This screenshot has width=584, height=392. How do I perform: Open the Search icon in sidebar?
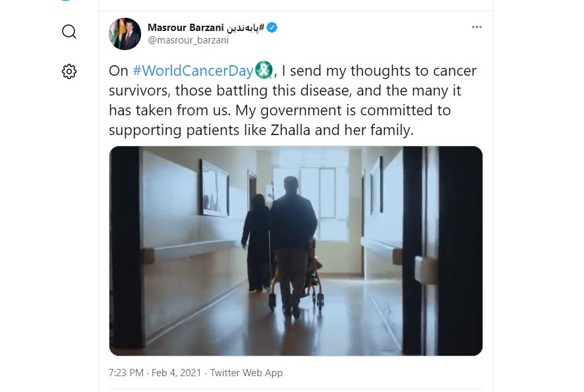tap(69, 32)
